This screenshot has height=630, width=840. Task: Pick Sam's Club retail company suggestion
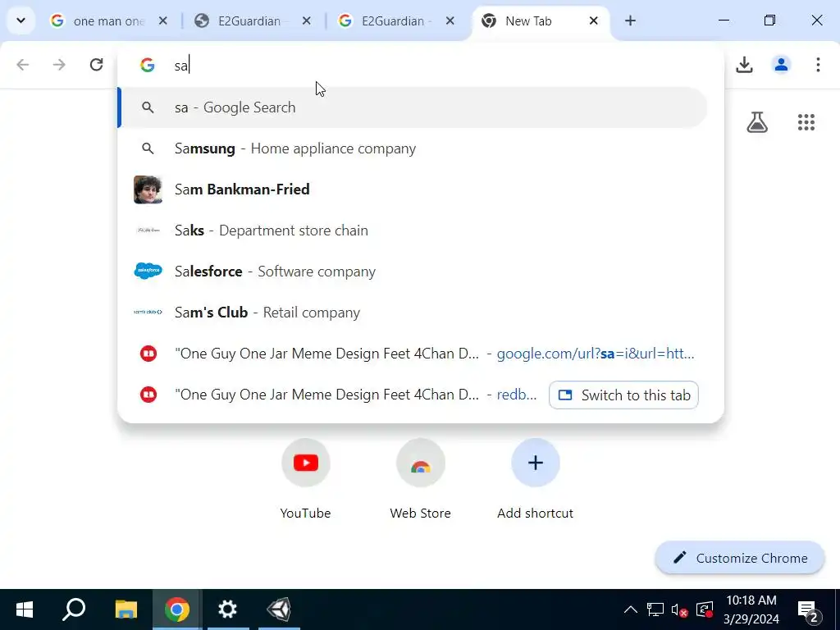[413, 313]
